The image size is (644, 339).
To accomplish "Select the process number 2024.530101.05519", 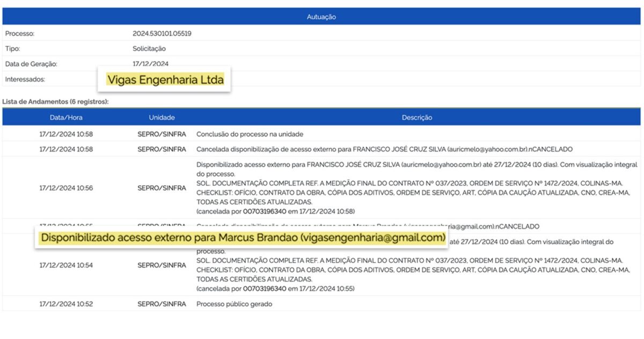I will point(162,33).
